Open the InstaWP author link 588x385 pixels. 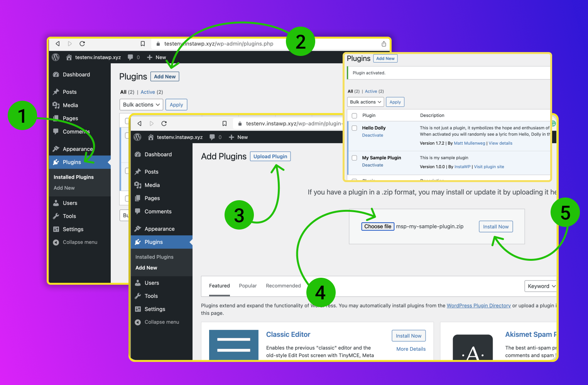(462, 167)
